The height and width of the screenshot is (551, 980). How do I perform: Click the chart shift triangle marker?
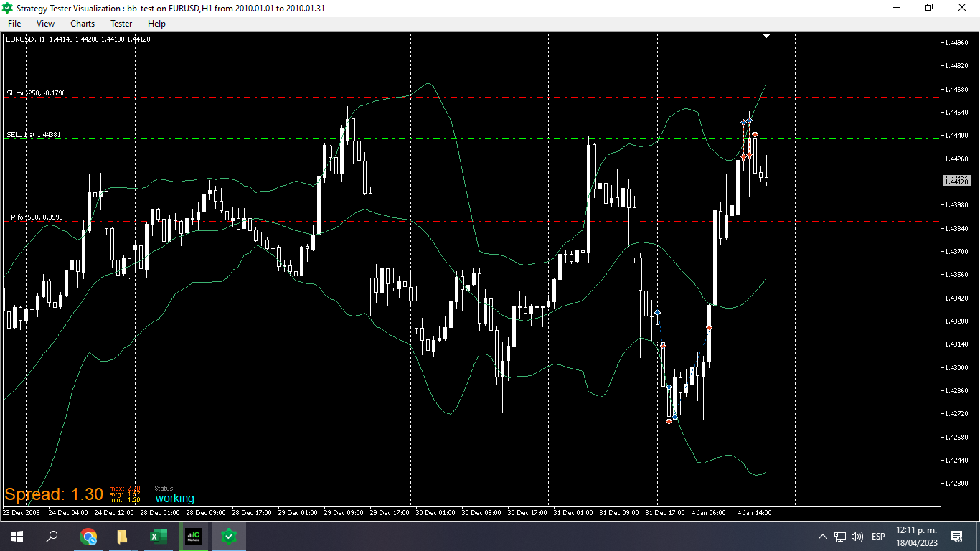[x=766, y=35]
